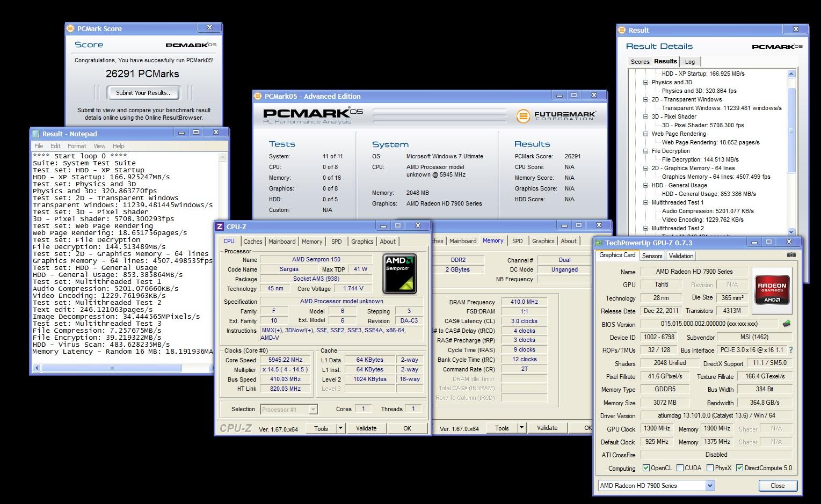Viewport: 821px width, 504px height.
Task: Open the Notepad Help menu
Action: tap(119, 146)
